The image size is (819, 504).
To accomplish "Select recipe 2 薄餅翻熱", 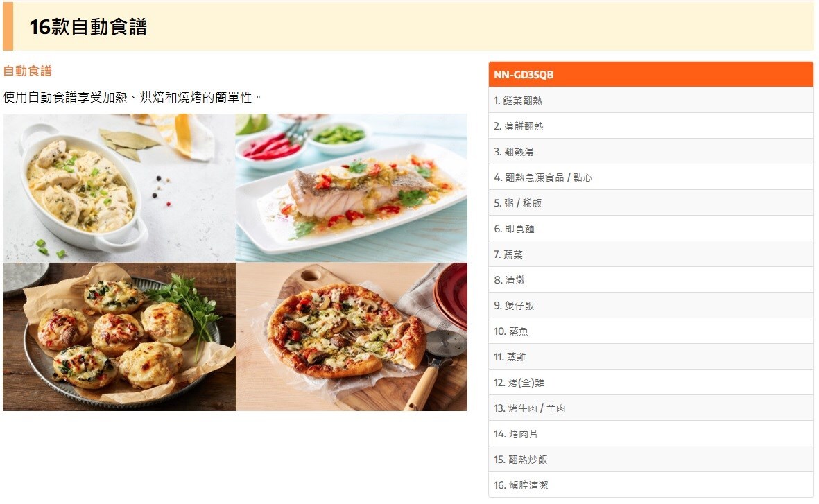I will point(650,126).
